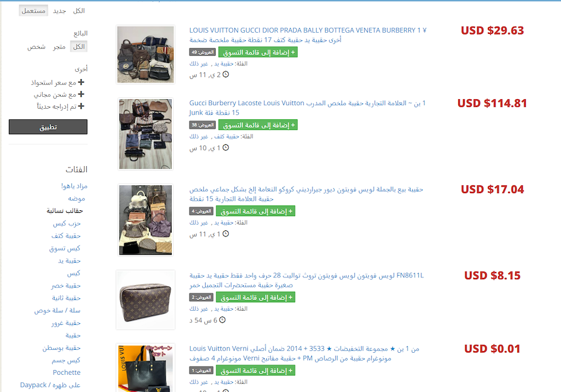Open the Louis Vuitton toiletry pouch thumbnail
This screenshot has height=392, width=561.
(x=146, y=300)
